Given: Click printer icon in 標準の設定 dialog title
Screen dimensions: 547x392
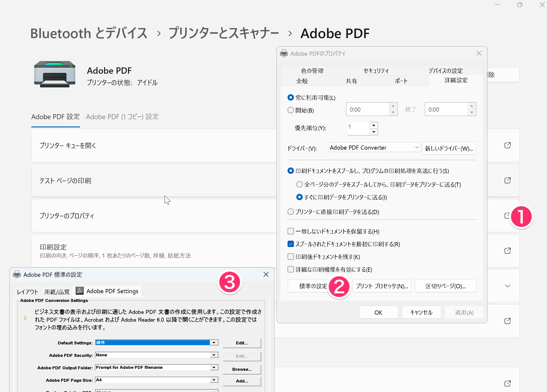Looking at the screenshot, I should coord(17,274).
